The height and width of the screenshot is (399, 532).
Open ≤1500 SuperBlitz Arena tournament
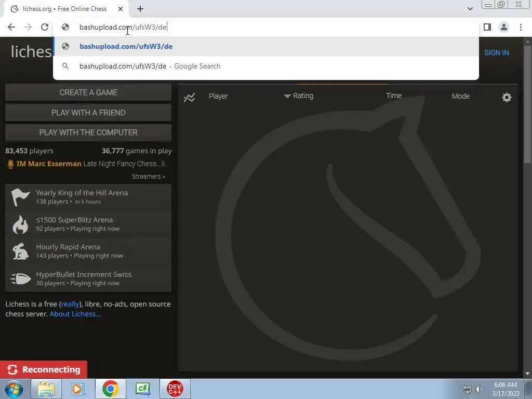coord(88,224)
